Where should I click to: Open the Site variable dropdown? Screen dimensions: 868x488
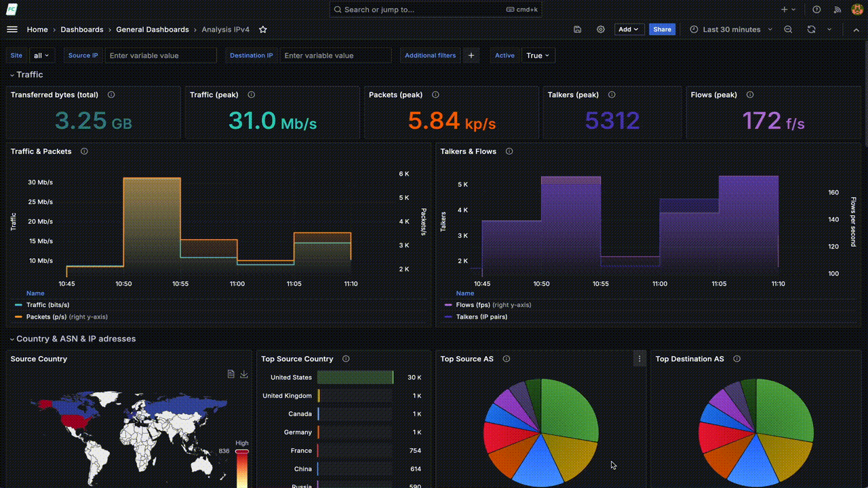click(x=41, y=56)
